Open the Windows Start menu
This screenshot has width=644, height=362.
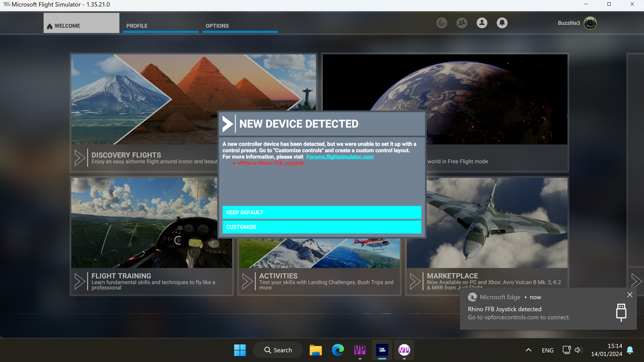point(240,350)
